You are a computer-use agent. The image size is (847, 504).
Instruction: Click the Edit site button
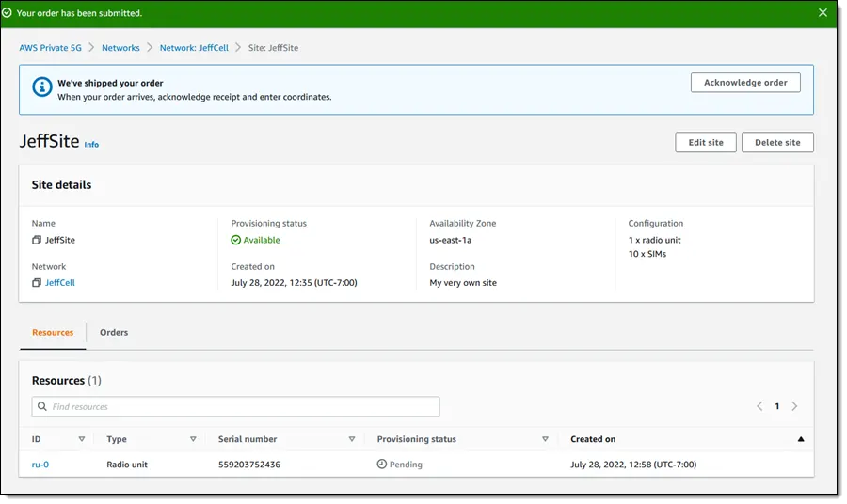pos(705,143)
